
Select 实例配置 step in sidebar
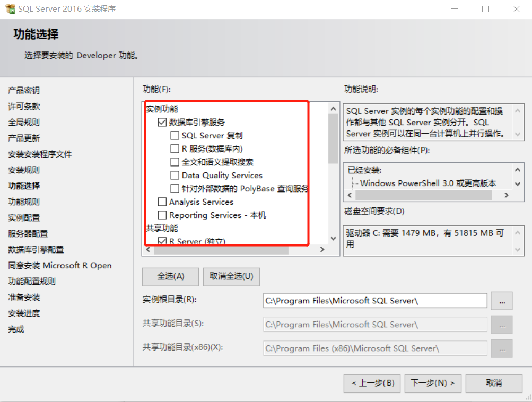[x=24, y=218]
